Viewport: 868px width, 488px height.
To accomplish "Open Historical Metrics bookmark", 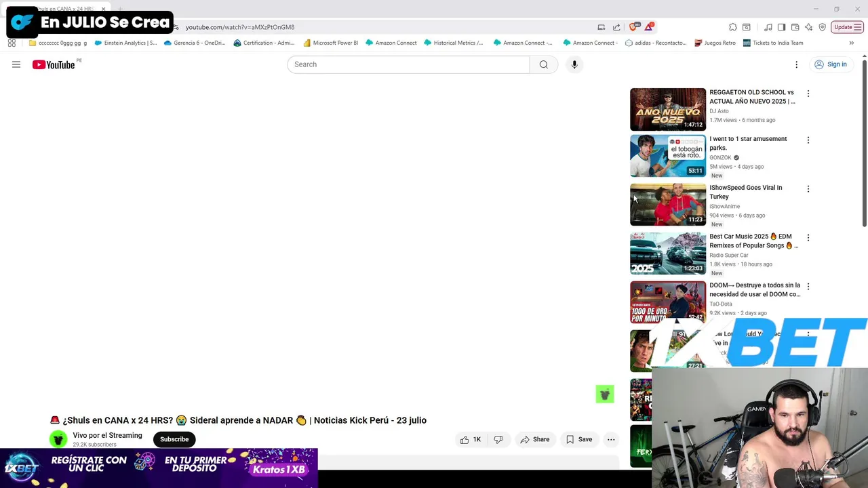I will (x=453, y=43).
